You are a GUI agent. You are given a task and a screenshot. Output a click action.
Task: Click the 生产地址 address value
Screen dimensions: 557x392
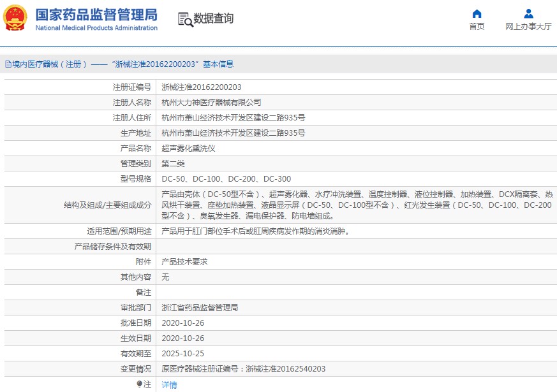234,133
